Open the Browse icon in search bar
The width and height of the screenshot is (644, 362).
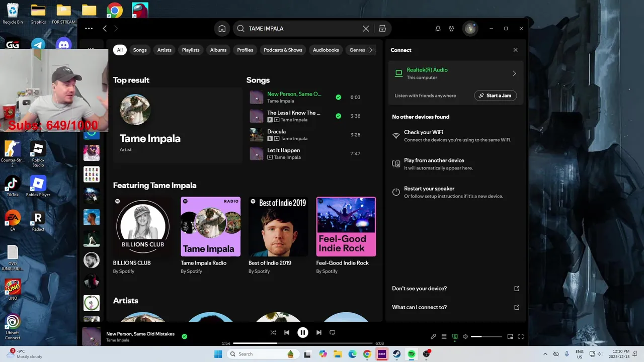[382, 29]
